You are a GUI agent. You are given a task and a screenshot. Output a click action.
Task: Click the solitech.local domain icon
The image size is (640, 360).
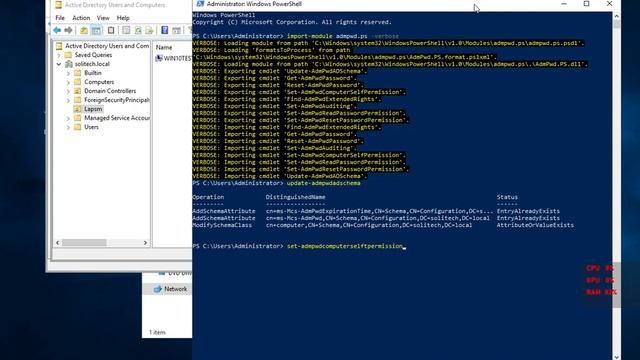[x=69, y=64]
